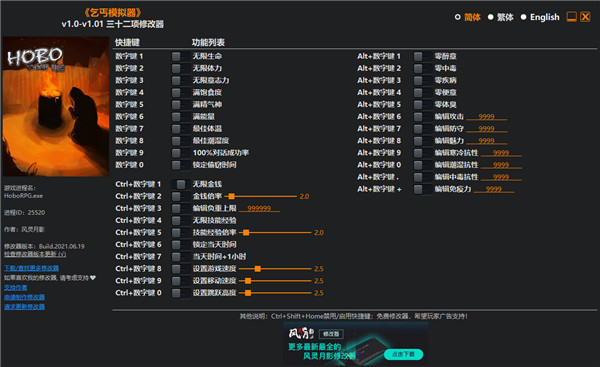
Task: Click the 设置游戏速度 slider handle
Action: 258,269
